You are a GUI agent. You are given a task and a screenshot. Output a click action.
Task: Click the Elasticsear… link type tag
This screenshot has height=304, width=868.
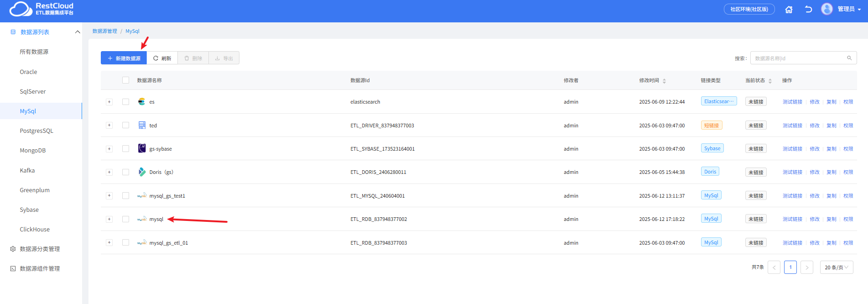click(719, 101)
